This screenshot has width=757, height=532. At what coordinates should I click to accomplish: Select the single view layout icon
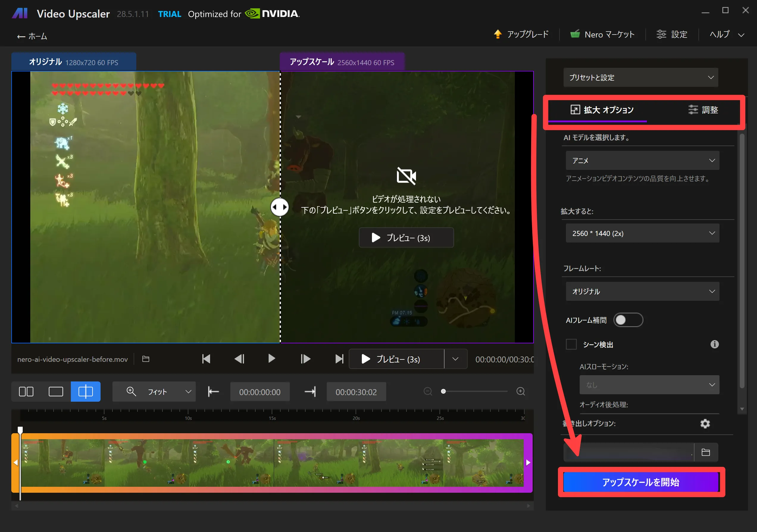click(56, 392)
